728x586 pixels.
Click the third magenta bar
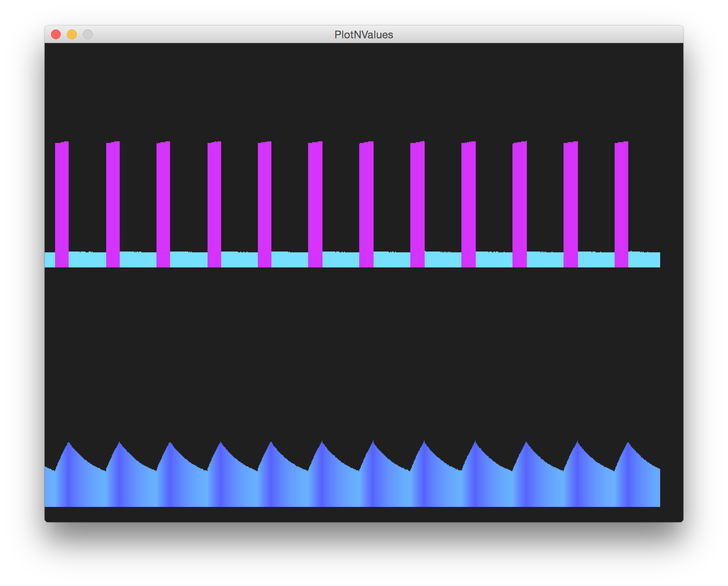(x=164, y=200)
